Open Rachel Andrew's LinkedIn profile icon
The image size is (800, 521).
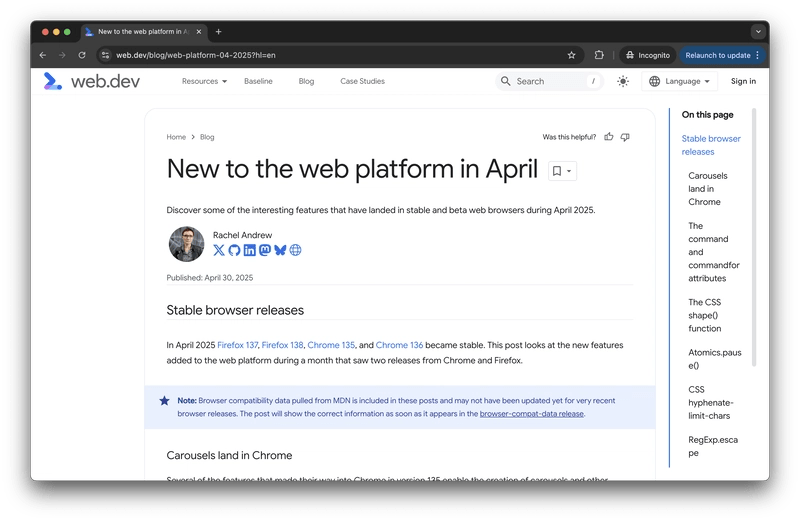pos(249,250)
